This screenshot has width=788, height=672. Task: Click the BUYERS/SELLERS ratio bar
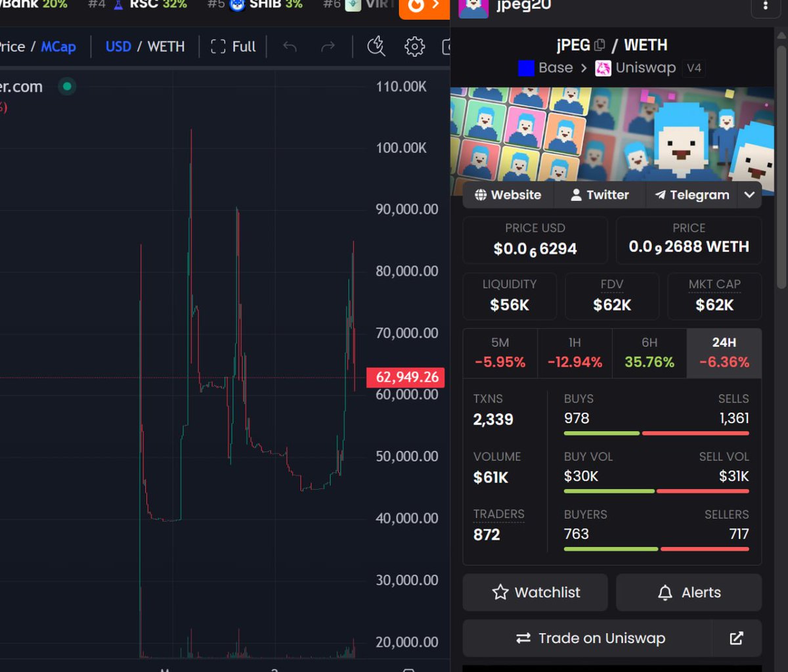656,549
